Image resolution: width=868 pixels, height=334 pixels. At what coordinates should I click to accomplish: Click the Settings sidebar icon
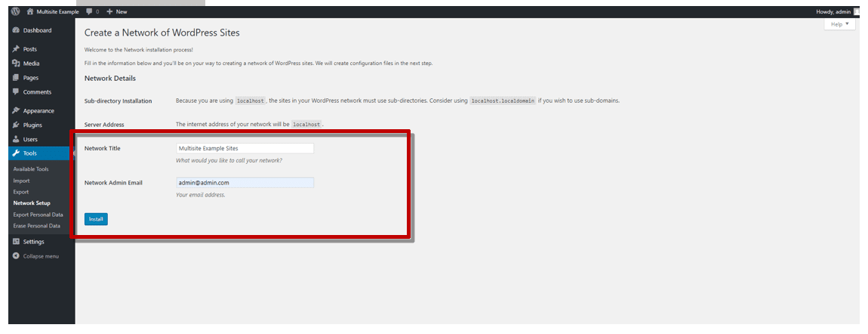[x=16, y=242]
